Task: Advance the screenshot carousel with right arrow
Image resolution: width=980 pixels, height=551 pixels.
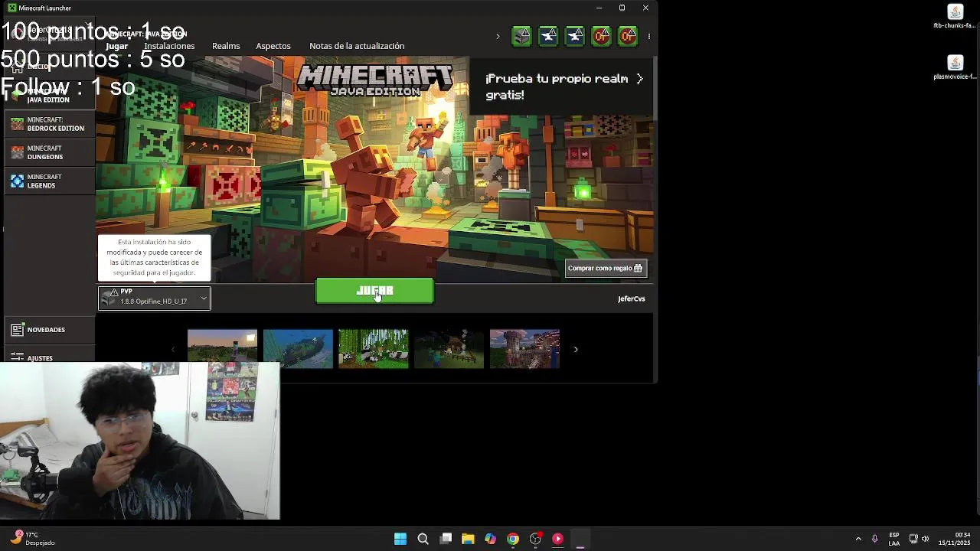Action: click(x=576, y=350)
